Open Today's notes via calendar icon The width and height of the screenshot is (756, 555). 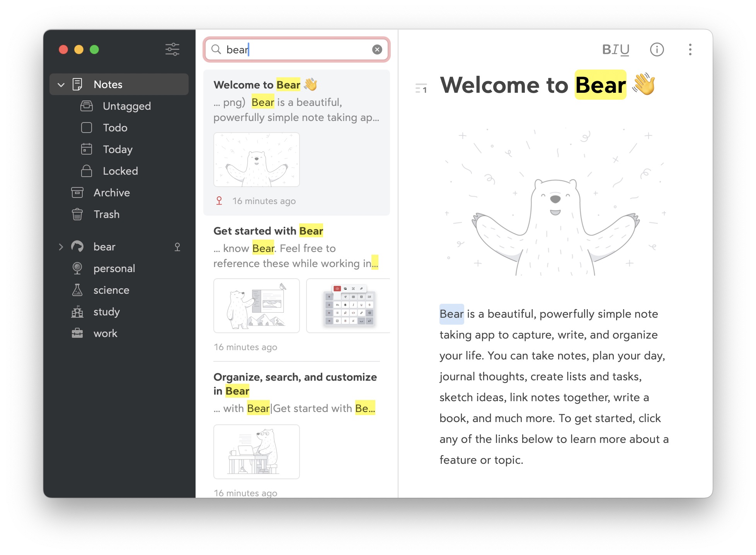pyautogui.click(x=87, y=149)
